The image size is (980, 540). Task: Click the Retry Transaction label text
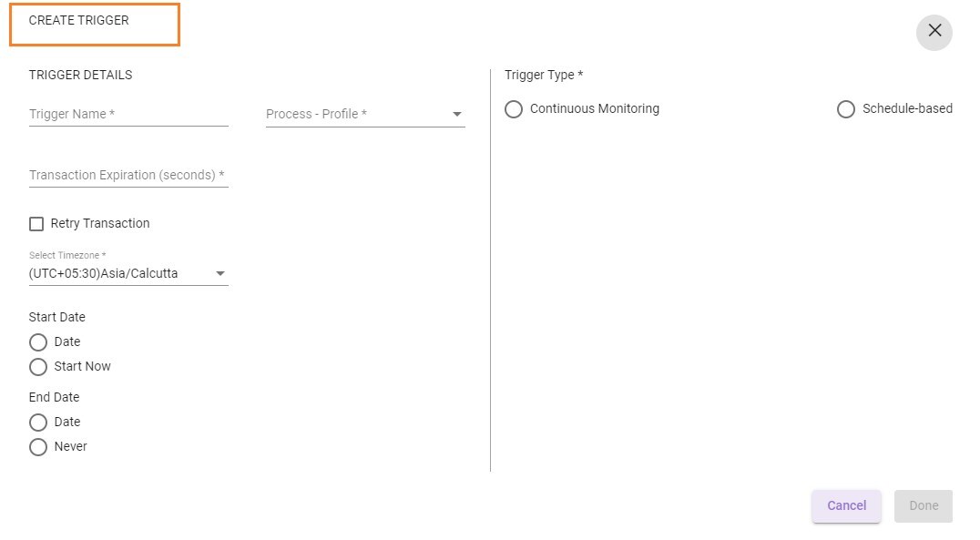click(x=100, y=224)
